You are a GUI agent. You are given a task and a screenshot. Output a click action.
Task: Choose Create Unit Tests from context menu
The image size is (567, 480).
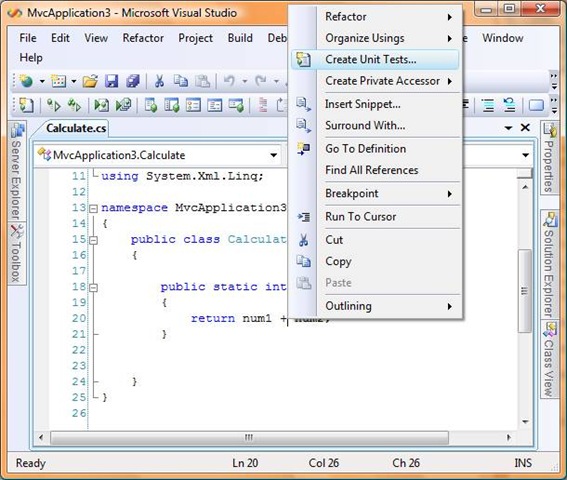375,59
